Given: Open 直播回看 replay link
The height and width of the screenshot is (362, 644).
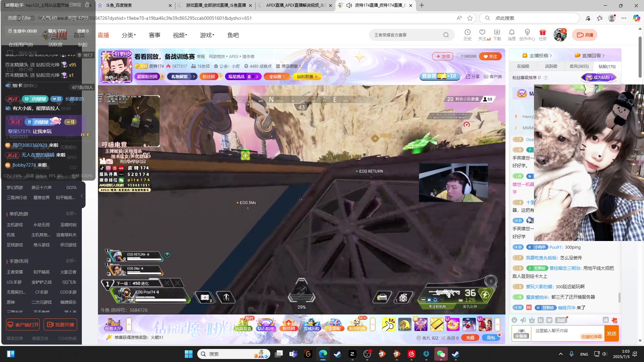Looking at the screenshot, I should click(x=590, y=56).
